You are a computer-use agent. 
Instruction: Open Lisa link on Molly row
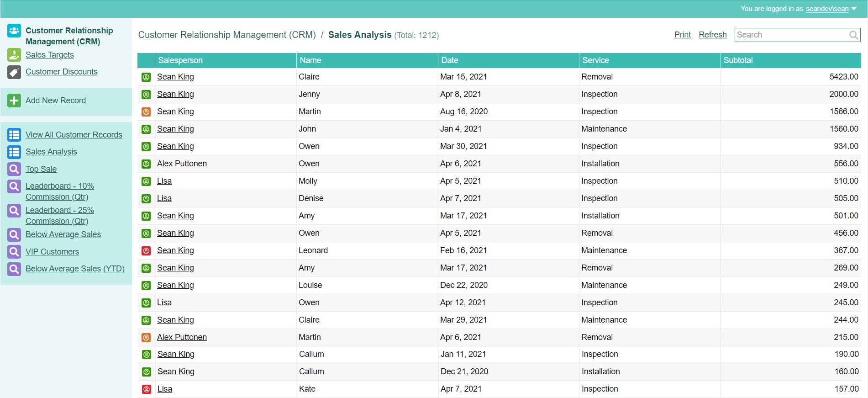[x=164, y=181]
